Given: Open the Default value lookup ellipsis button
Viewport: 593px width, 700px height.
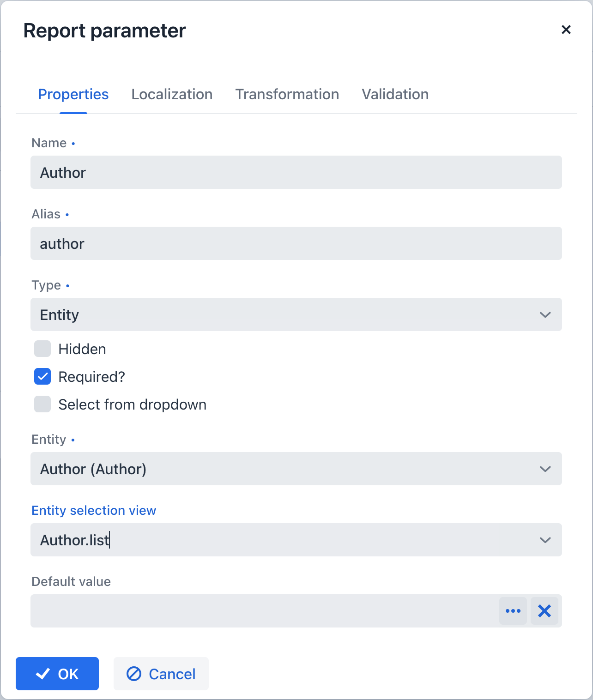Looking at the screenshot, I should [x=513, y=611].
